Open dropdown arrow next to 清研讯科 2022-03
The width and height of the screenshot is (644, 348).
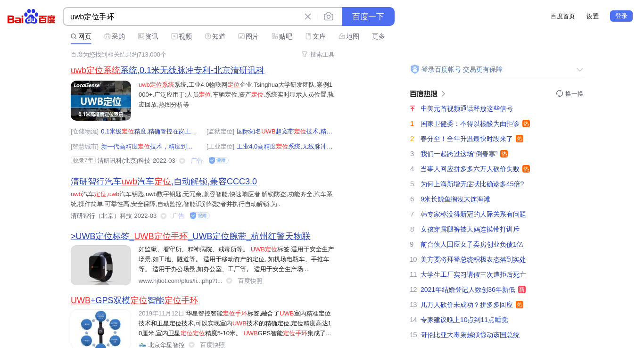pos(182,161)
